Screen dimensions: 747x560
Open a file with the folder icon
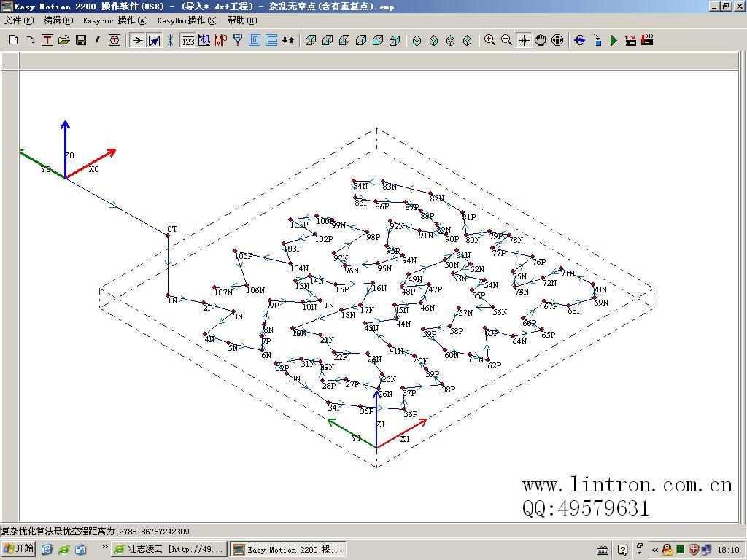click(x=63, y=40)
